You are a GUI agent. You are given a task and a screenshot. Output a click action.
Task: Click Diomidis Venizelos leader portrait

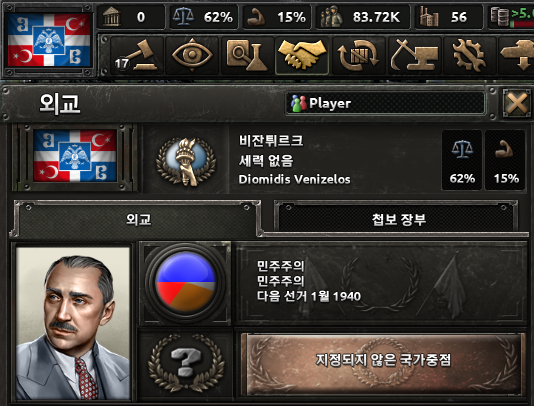point(73,323)
